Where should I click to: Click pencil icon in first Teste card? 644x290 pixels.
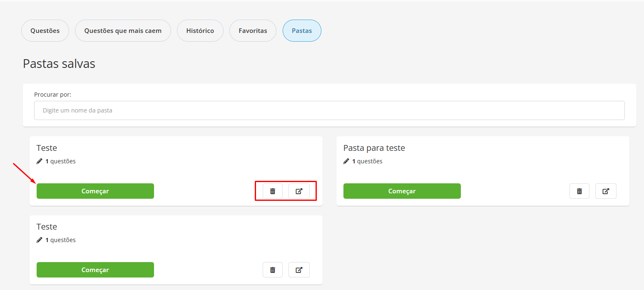click(40, 161)
